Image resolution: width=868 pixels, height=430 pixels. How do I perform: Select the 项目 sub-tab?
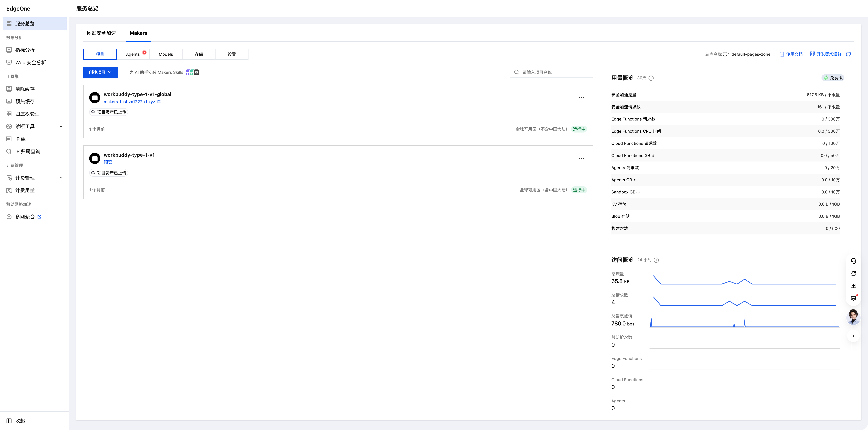point(100,54)
